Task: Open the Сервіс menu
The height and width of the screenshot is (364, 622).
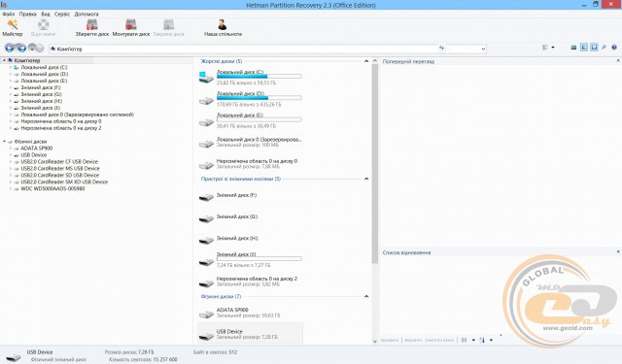Action: pos(62,14)
